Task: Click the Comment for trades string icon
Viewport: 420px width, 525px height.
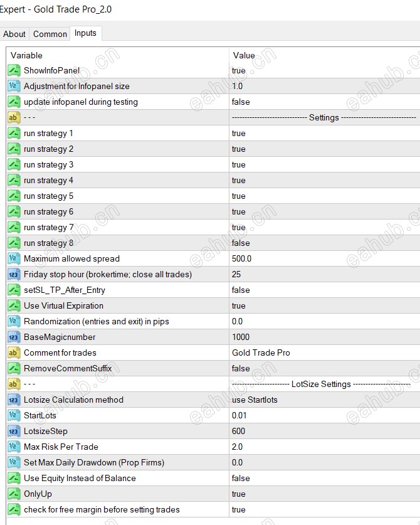Action: pos(14,353)
